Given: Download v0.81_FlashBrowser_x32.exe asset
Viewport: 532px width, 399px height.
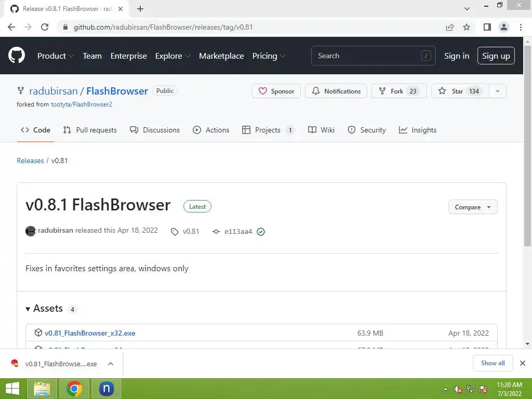Looking at the screenshot, I should (x=90, y=333).
